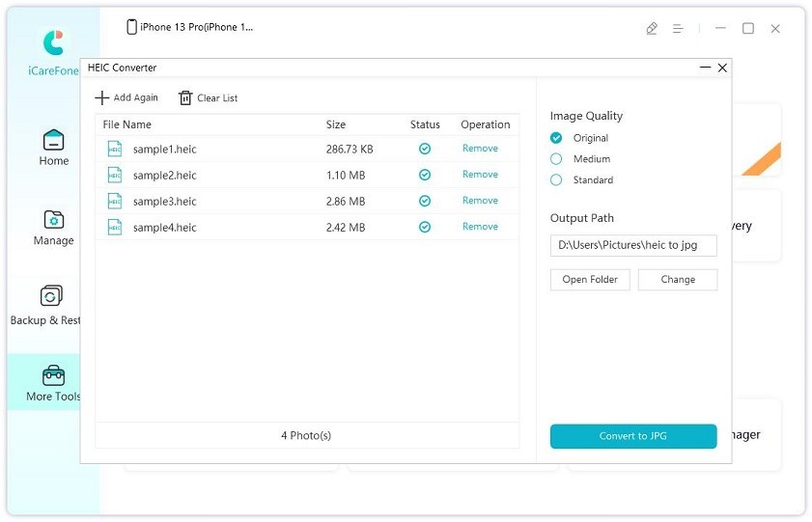Image resolution: width=812 pixels, height=522 pixels.
Task: Click the Output Path text field
Action: (633, 246)
